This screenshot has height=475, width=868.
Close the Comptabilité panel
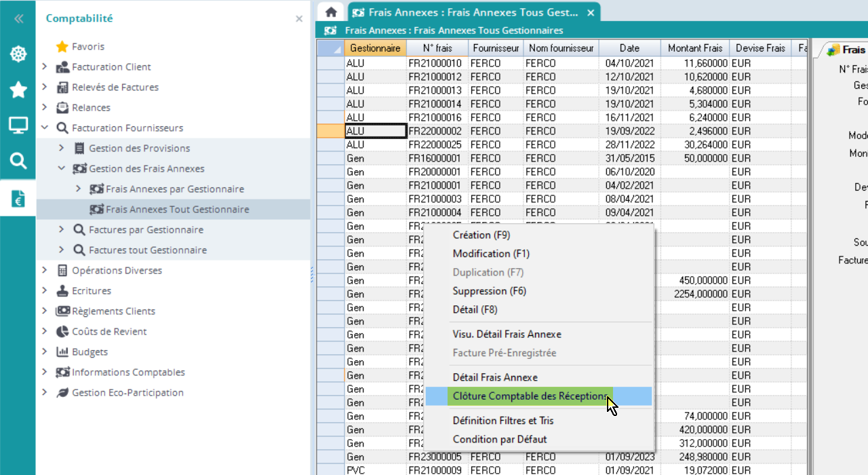pos(299,19)
